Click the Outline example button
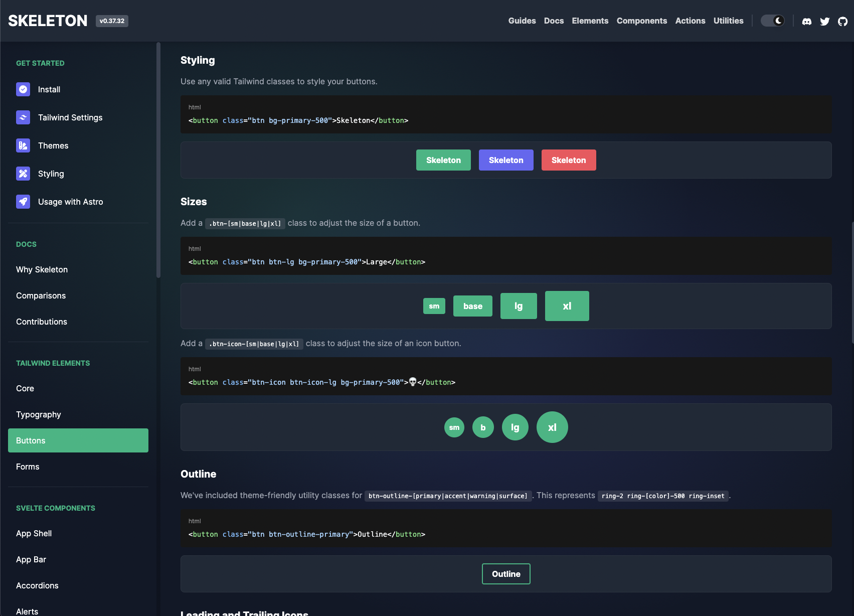The image size is (854, 616). point(506,573)
